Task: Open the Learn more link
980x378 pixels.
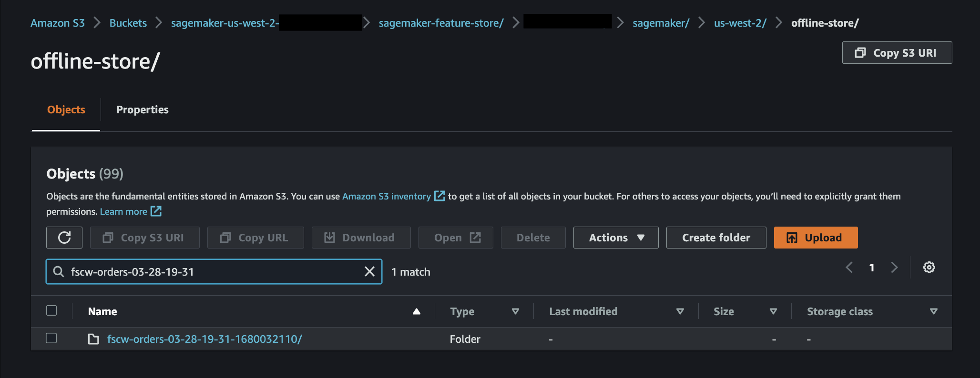Action: [x=123, y=211]
